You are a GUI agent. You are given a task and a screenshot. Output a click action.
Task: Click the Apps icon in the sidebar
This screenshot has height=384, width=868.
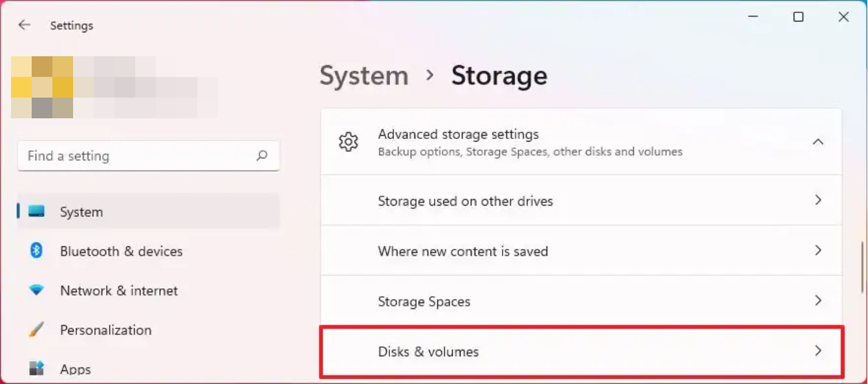pos(37,369)
